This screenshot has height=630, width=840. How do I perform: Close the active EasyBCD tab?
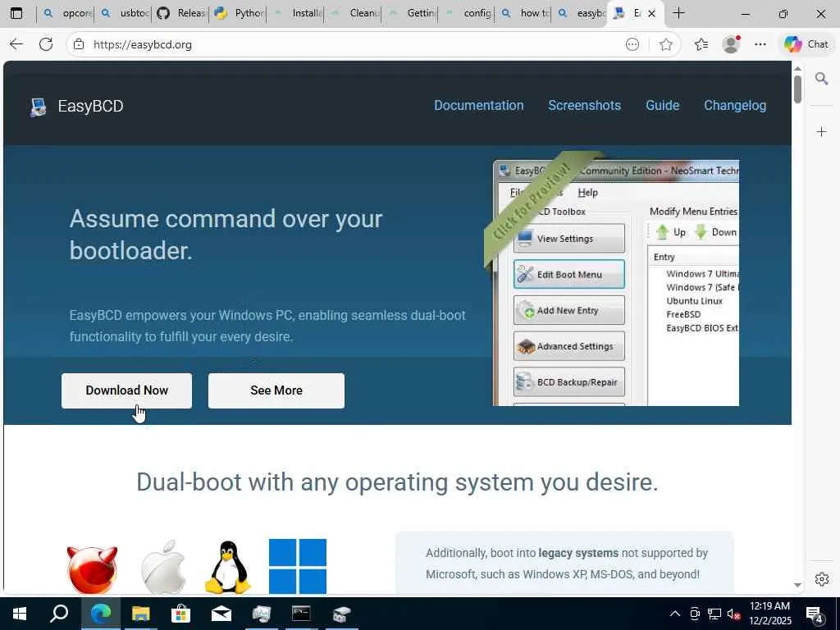651,13
